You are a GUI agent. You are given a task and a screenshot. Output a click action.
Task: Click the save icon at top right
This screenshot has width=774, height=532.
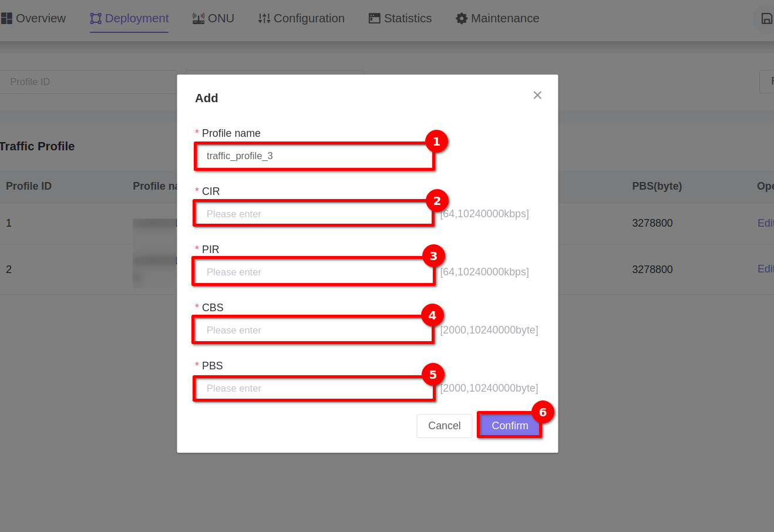766,19
